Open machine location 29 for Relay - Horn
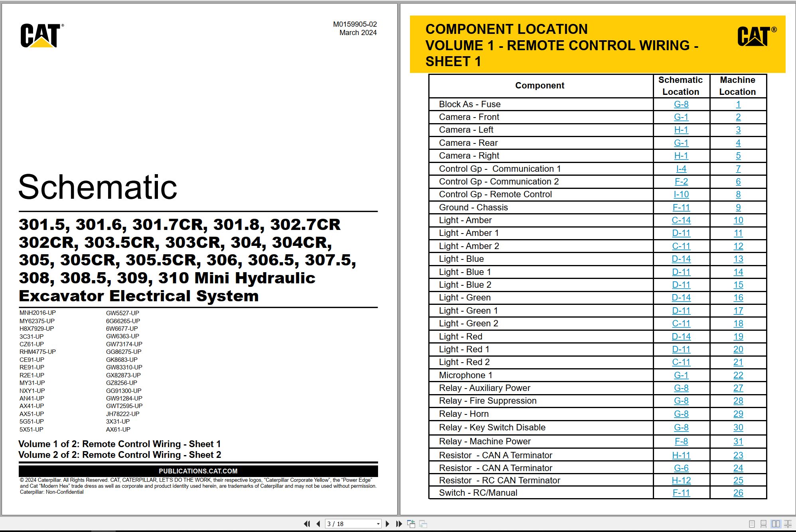Image resolution: width=796 pixels, height=532 pixels. point(738,414)
